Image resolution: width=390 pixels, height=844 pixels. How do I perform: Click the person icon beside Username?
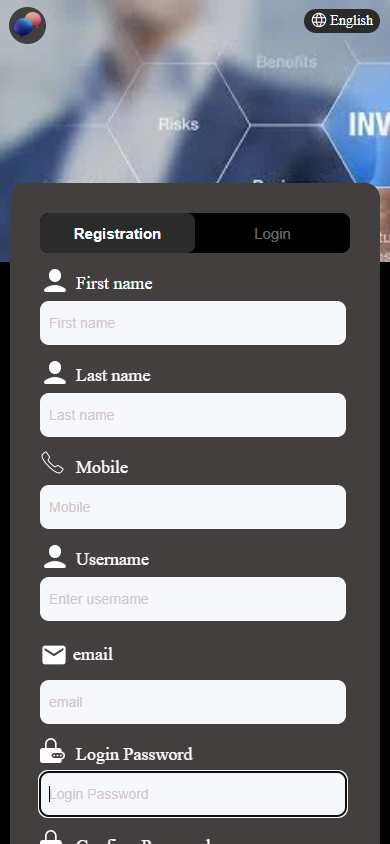pyautogui.click(x=54, y=557)
